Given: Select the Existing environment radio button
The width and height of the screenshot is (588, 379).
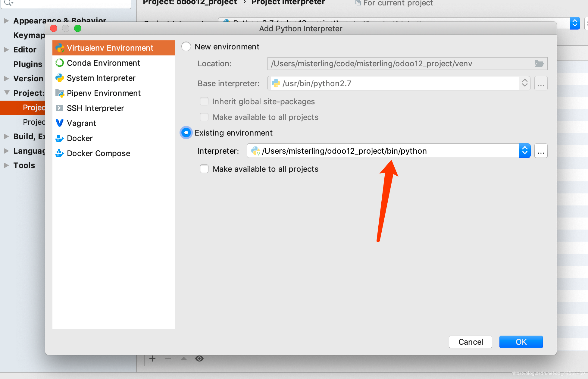Looking at the screenshot, I should pos(186,133).
